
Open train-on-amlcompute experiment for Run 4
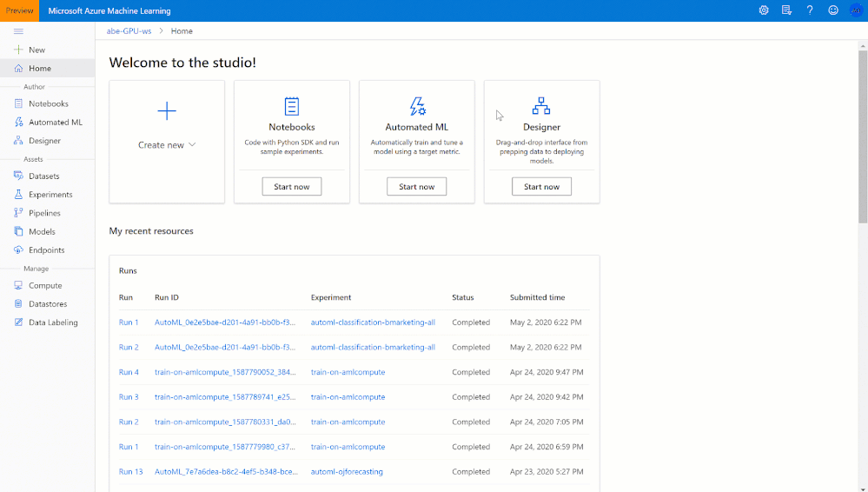coord(348,372)
